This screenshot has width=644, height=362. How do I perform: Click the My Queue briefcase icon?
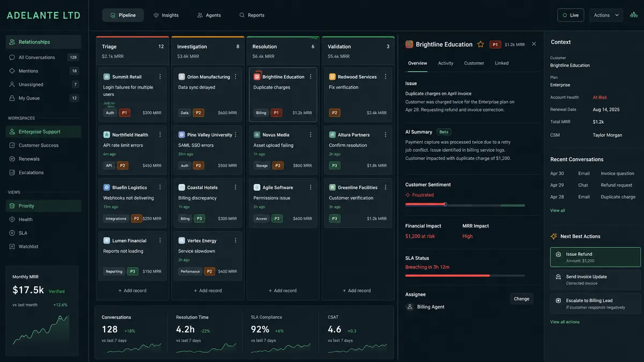[12, 98]
